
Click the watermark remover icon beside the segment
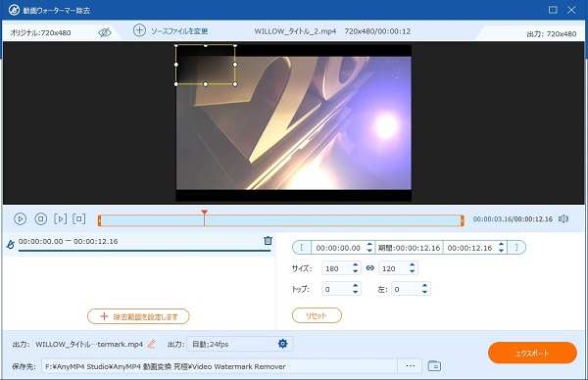11,244
